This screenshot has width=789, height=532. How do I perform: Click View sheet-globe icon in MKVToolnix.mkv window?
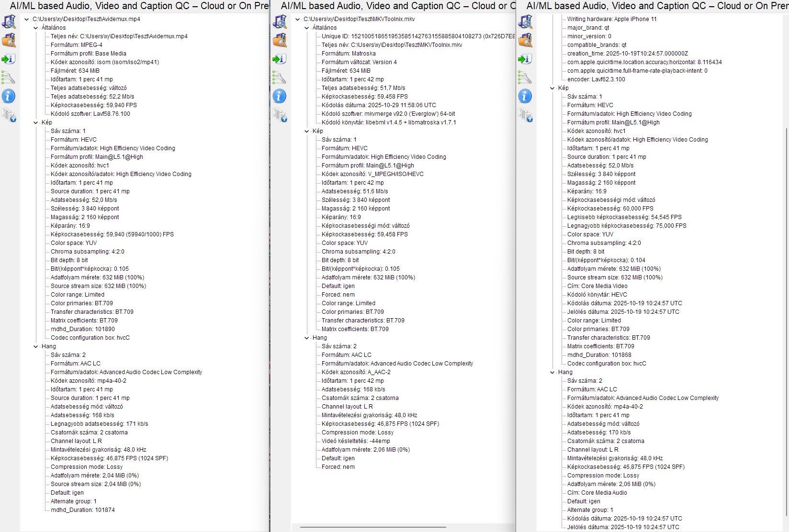[x=280, y=115]
